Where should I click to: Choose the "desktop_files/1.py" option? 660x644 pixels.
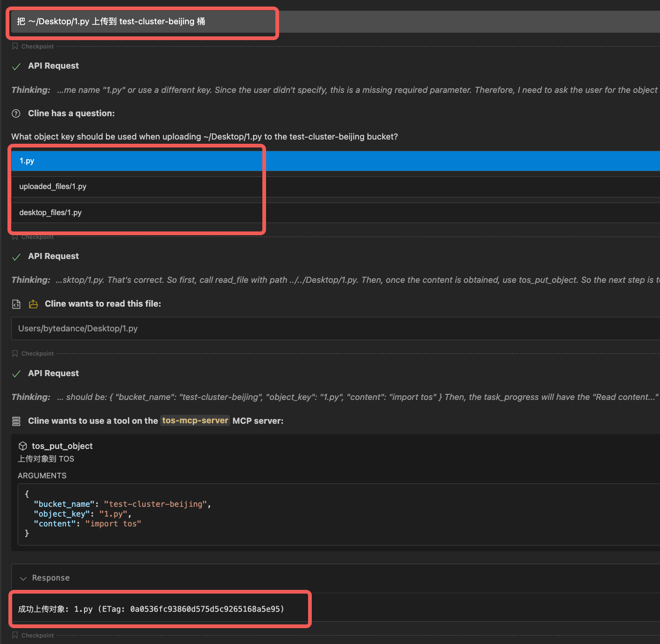tap(135, 213)
